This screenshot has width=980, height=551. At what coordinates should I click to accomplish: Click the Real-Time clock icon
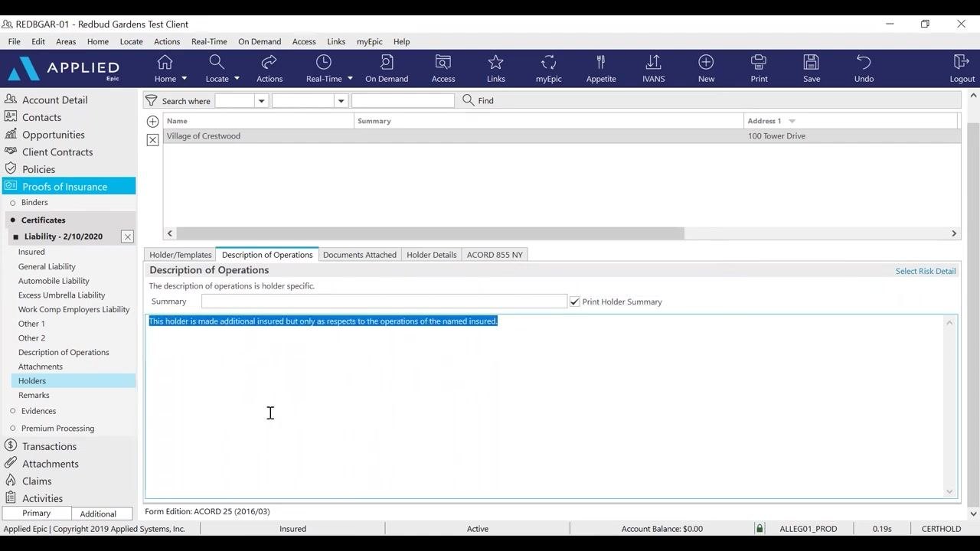pos(324,62)
